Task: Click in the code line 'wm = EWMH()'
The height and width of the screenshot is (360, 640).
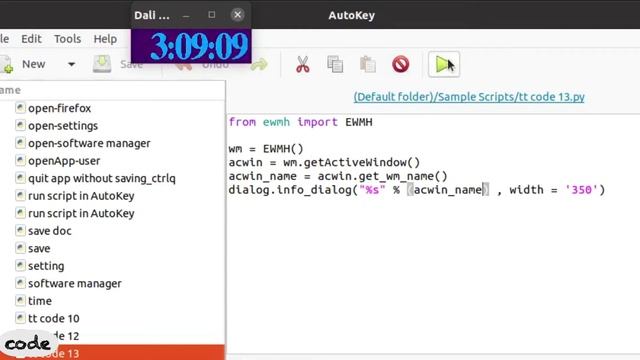Action: click(x=266, y=149)
